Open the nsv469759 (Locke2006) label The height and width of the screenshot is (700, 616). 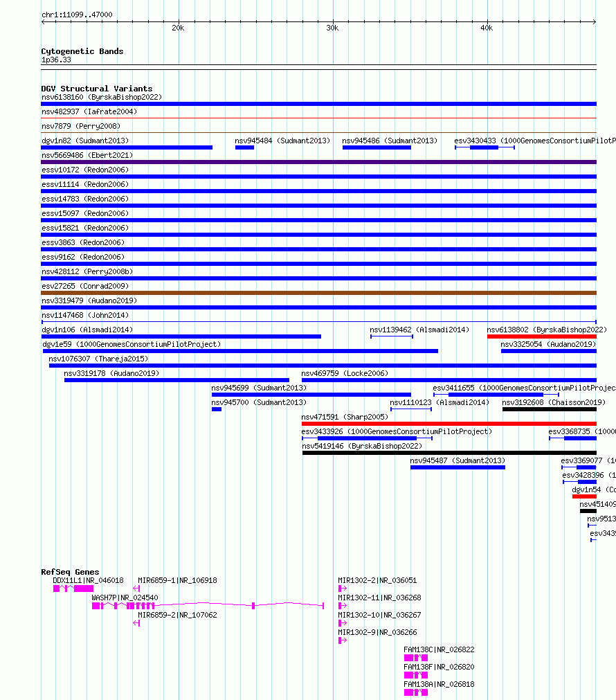pos(345,373)
